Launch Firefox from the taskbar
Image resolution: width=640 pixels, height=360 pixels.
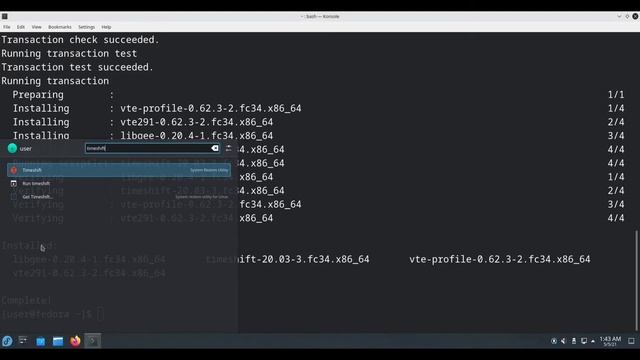[75, 341]
